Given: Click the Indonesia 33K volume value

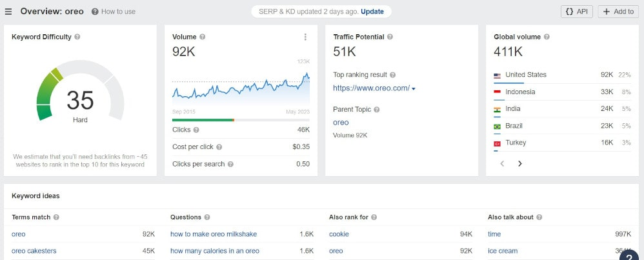Looking at the screenshot, I should [607, 92].
